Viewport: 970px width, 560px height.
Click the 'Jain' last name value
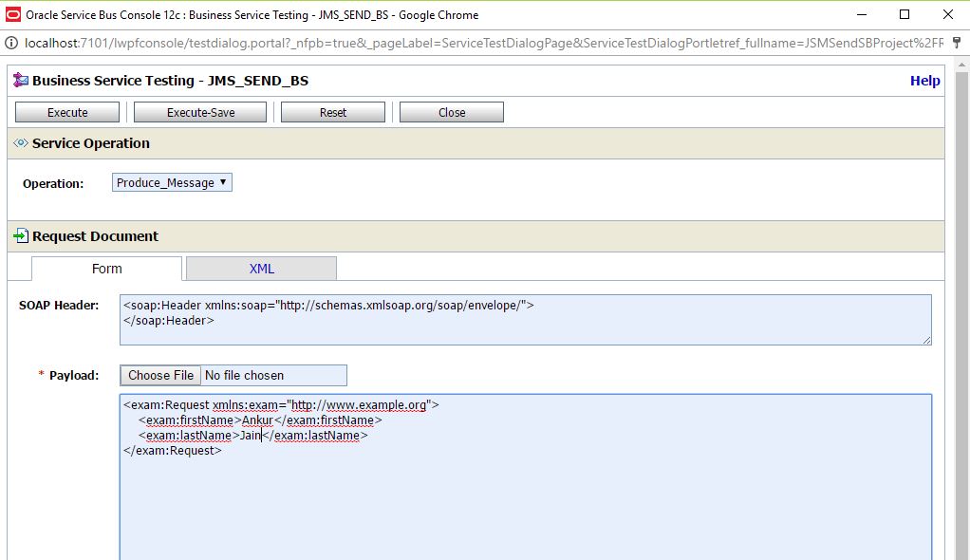click(x=251, y=435)
